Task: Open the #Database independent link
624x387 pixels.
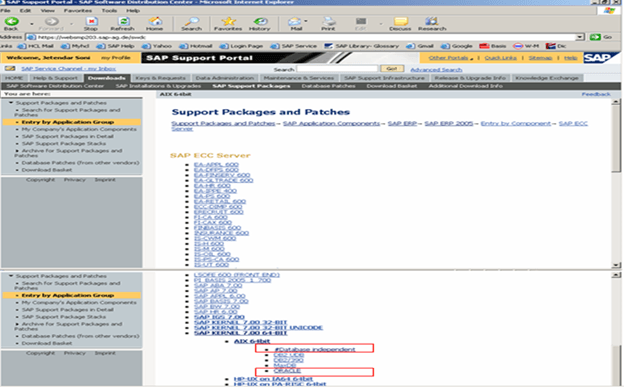Action: click(x=315, y=349)
